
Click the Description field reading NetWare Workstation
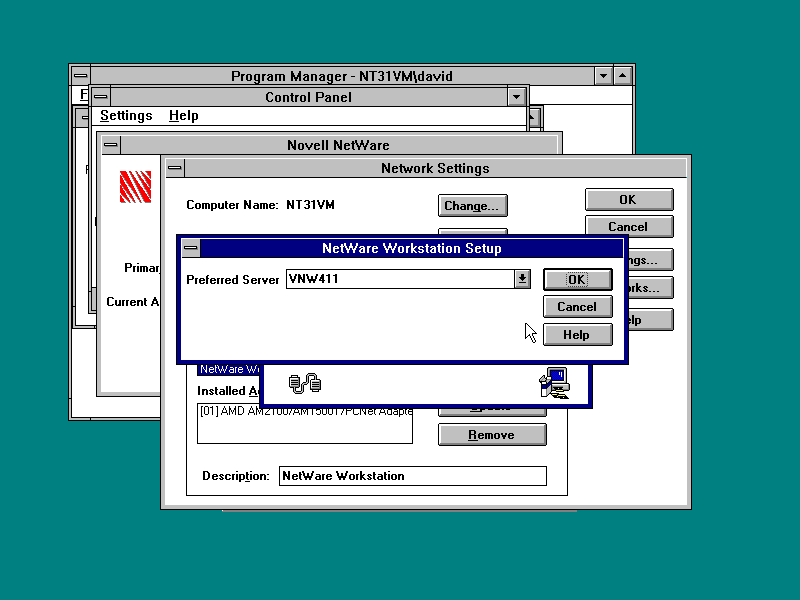[413, 476]
